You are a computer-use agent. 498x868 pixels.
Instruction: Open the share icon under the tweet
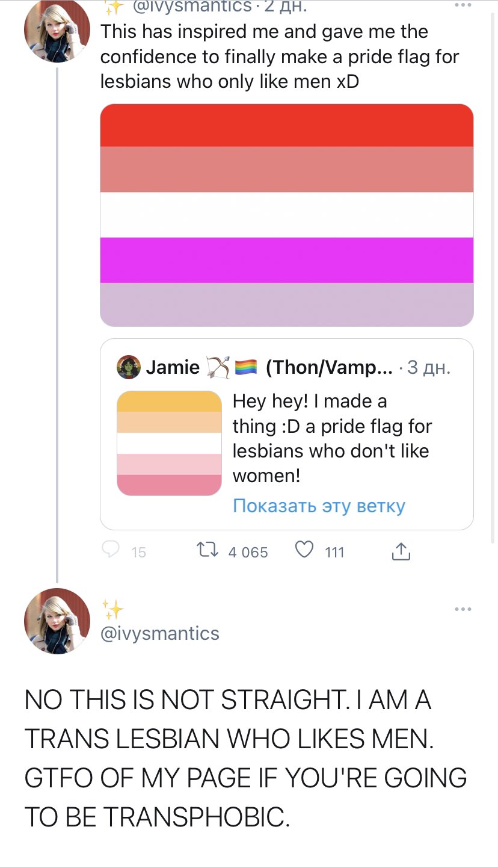point(401,550)
